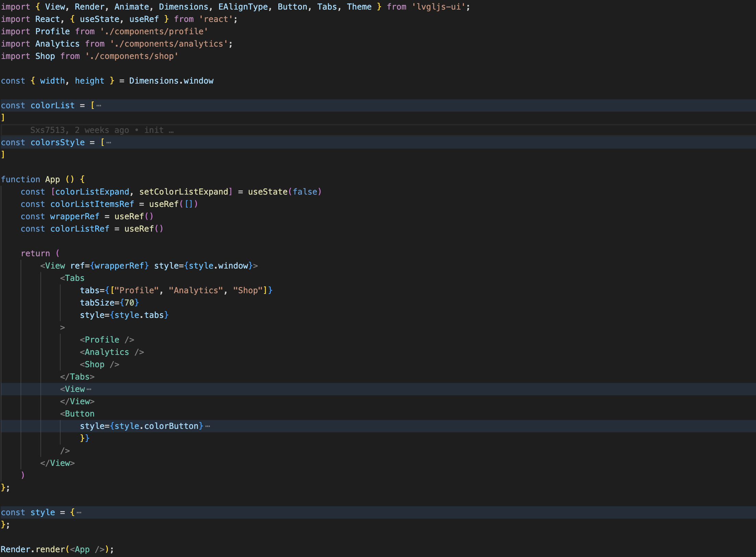Click the './components/analytics' import path
The height and width of the screenshot is (557, 756).
(x=169, y=44)
